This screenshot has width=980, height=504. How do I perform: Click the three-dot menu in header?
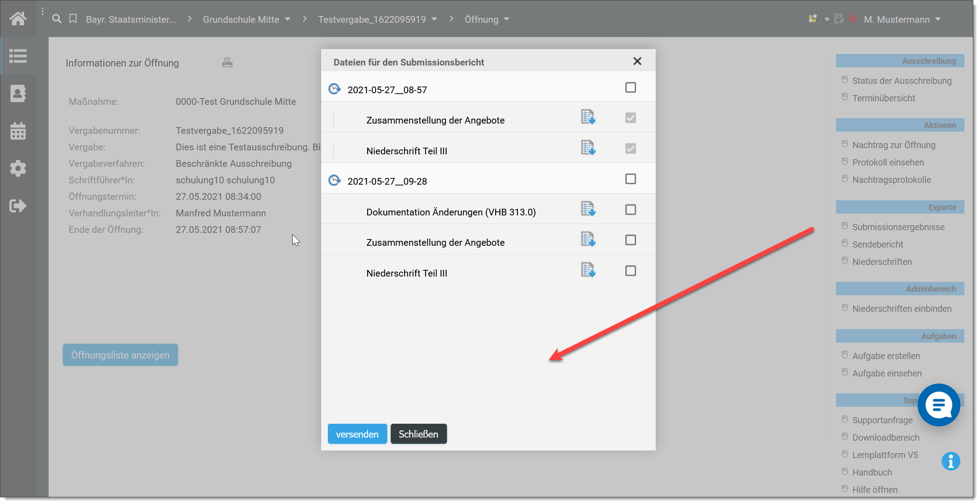click(x=42, y=12)
